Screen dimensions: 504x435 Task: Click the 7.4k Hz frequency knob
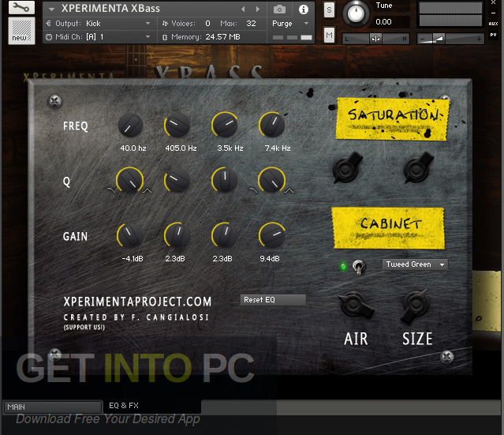[x=272, y=125]
